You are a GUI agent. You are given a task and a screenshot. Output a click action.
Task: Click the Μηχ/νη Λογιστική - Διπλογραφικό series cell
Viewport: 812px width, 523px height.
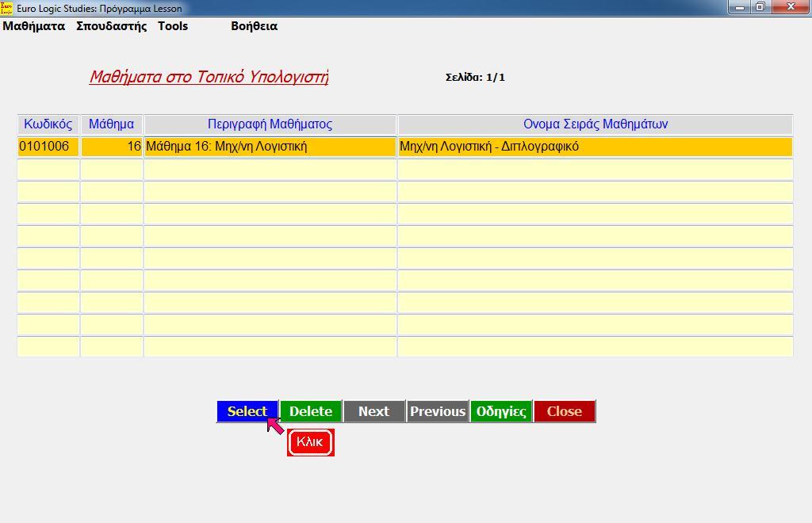point(595,147)
